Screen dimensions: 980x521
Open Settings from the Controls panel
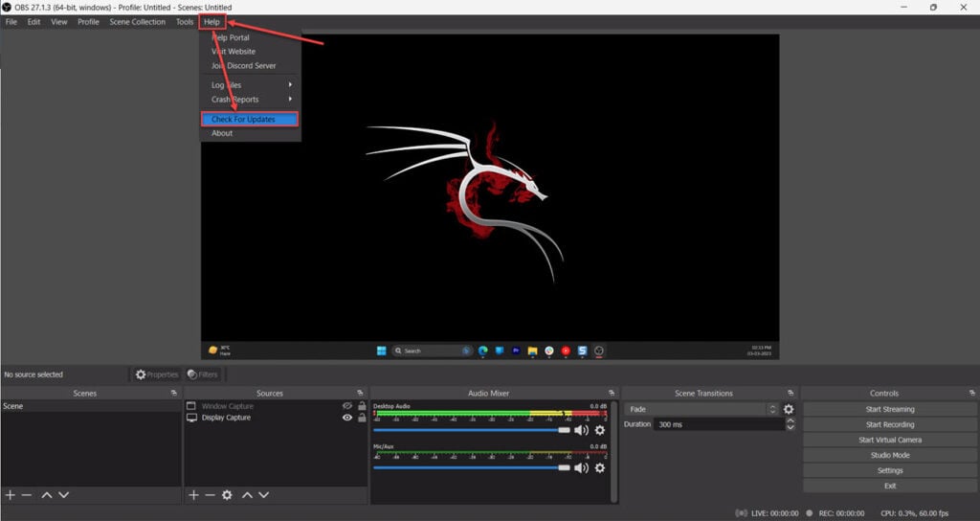pos(889,470)
